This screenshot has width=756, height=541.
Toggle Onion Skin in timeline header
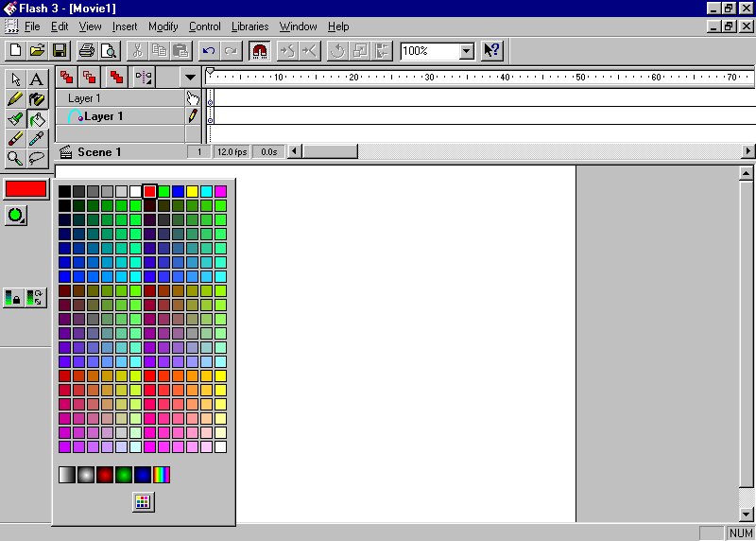point(66,78)
